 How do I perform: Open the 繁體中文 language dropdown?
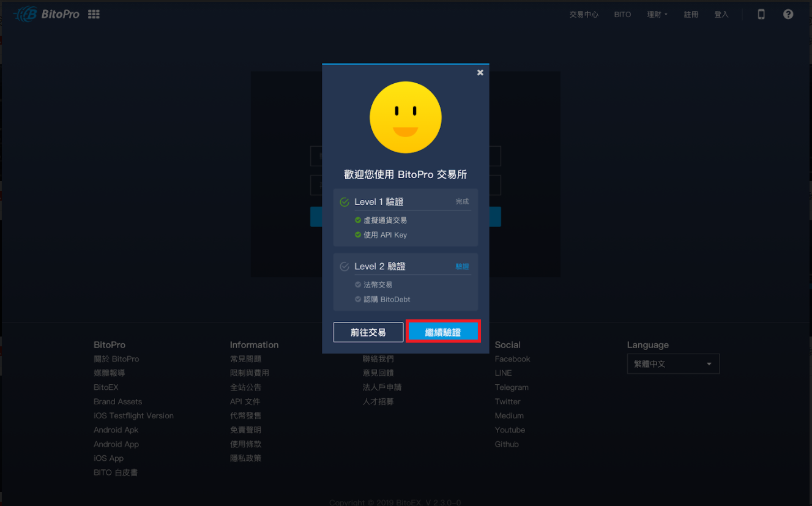[x=673, y=364]
